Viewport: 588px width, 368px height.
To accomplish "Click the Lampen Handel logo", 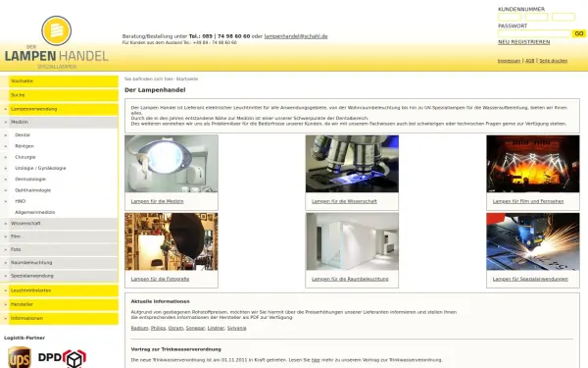I will point(56,42).
